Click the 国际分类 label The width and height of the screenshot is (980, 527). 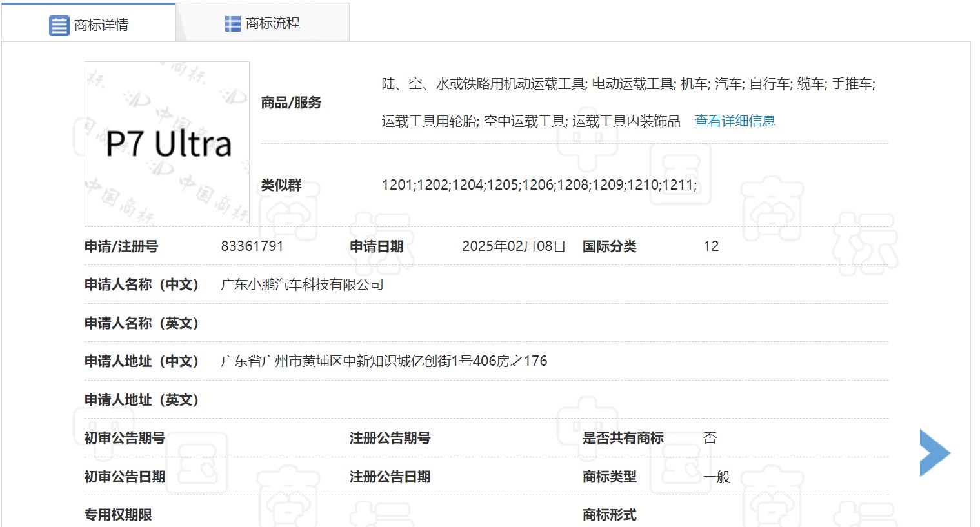pyautogui.click(x=610, y=246)
